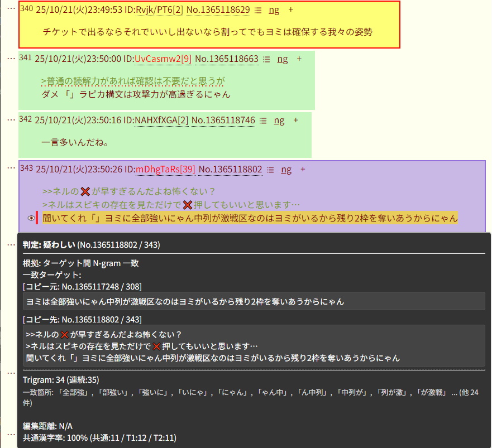The width and height of the screenshot is (492, 448).
Task: Click the list icon on post 343
Action: click(270, 170)
